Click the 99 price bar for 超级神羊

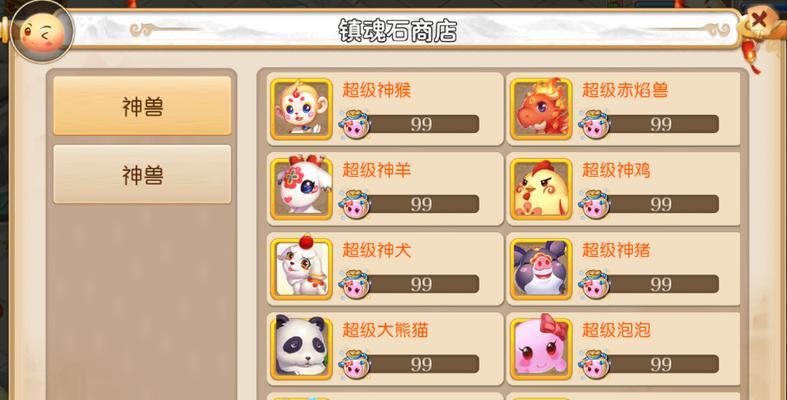pos(422,204)
